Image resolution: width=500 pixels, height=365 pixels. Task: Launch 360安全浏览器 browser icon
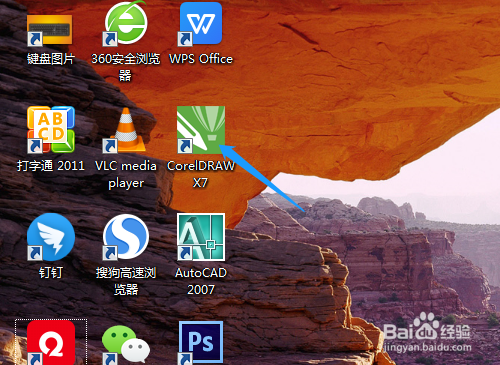click(125, 23)
